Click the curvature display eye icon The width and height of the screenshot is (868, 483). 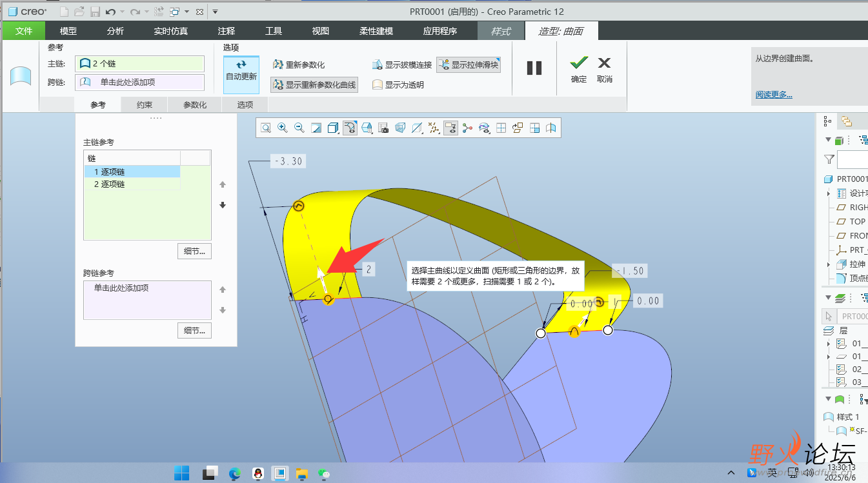(484, 128)
